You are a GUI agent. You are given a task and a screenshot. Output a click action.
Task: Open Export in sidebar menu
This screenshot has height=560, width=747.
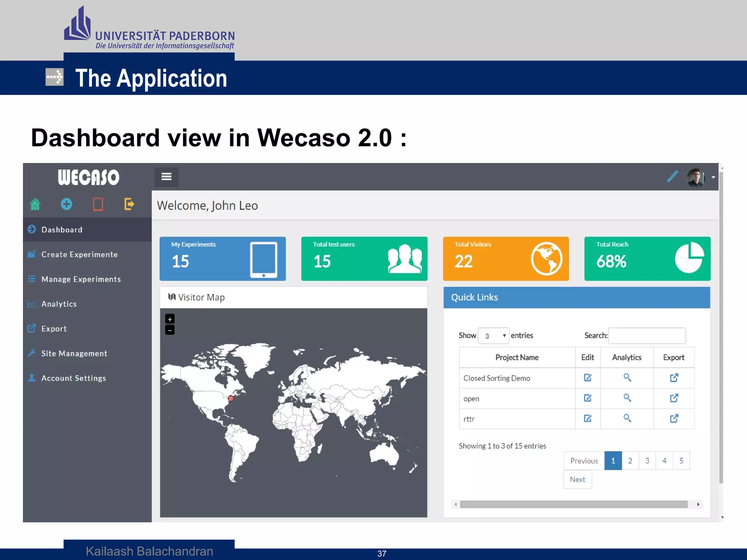[88, 329]
